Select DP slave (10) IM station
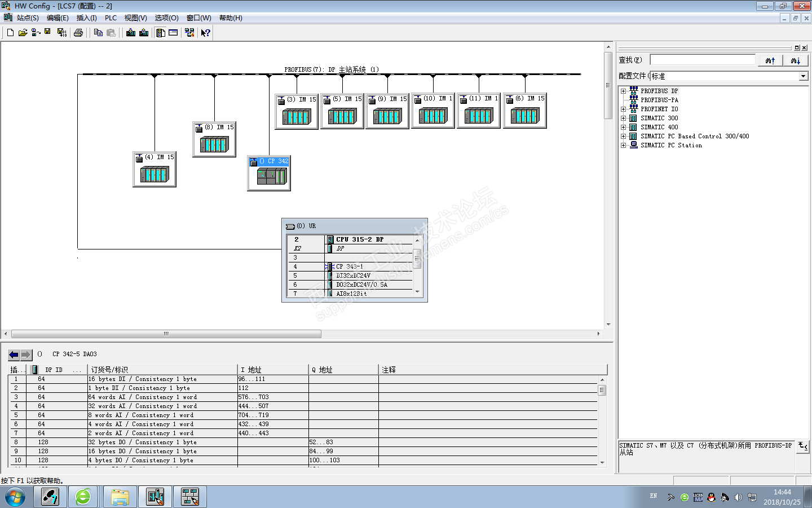 click(x=433, y=111)
